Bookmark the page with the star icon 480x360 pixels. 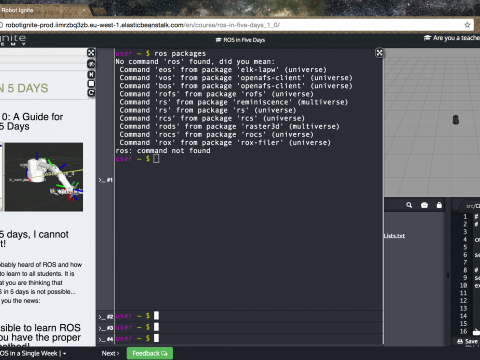(x=467, y=25)
